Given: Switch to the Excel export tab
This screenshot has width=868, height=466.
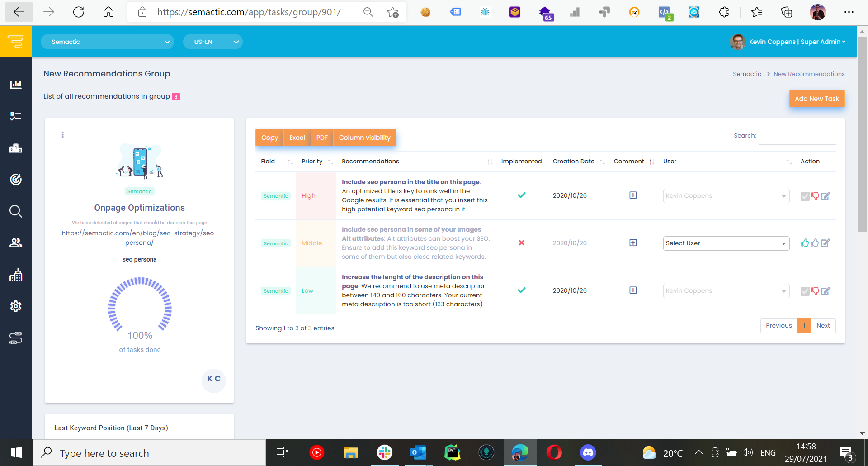Looking at the screenshot, I should pos(297,138).
